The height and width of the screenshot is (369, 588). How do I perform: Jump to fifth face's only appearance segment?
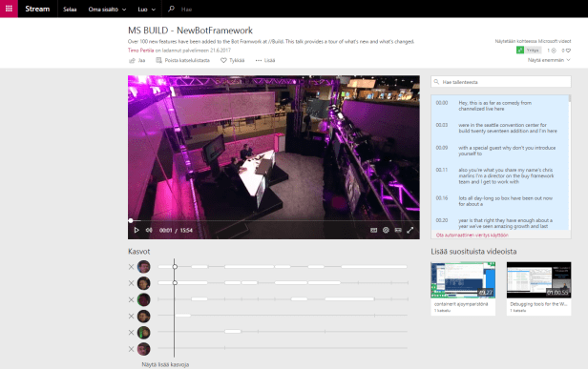(x=233, y=331)
